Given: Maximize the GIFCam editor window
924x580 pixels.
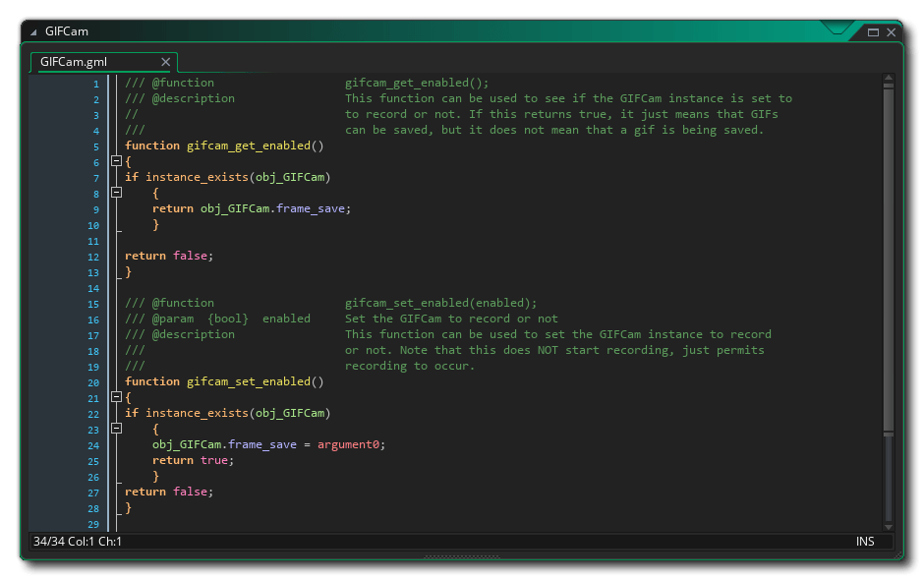Looking at the screenshot, I should click(x=871, y=30).
